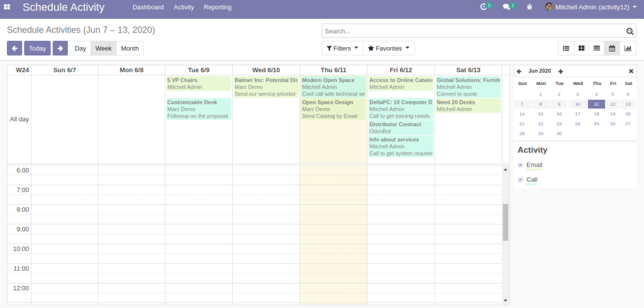Click the Today button

(37, 48)
